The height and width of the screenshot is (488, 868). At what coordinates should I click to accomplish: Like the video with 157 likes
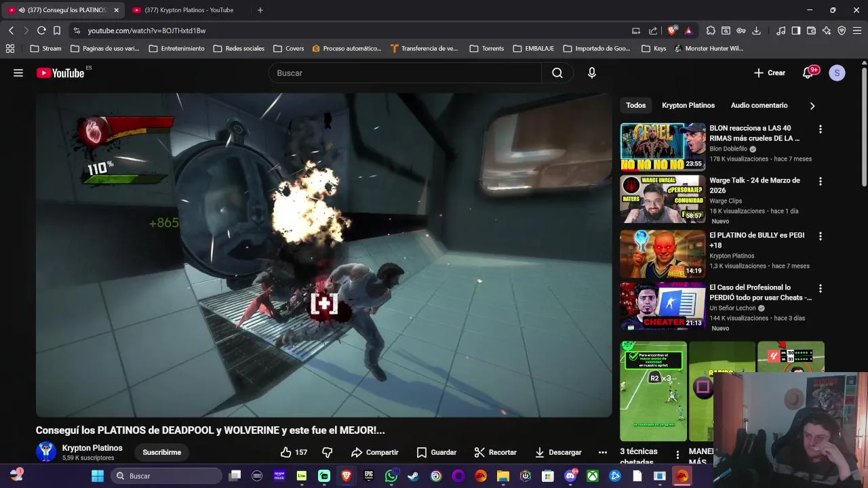point(294,452)
